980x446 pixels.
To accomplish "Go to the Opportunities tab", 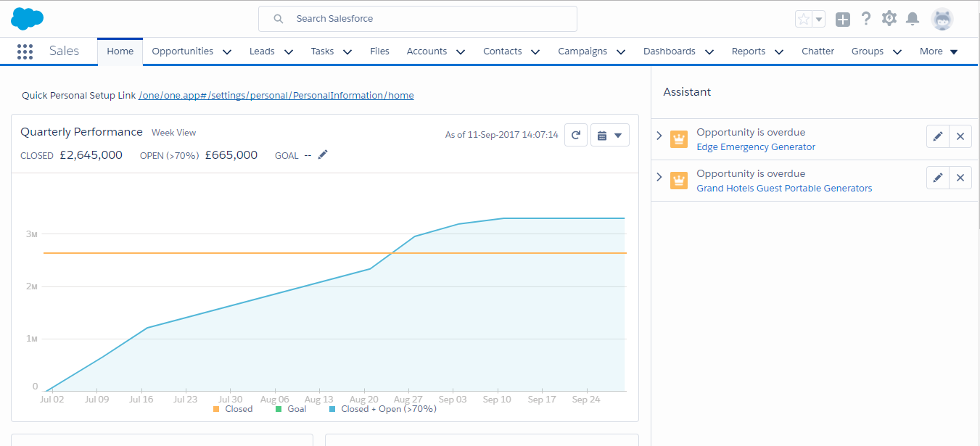I will [183, 51].
